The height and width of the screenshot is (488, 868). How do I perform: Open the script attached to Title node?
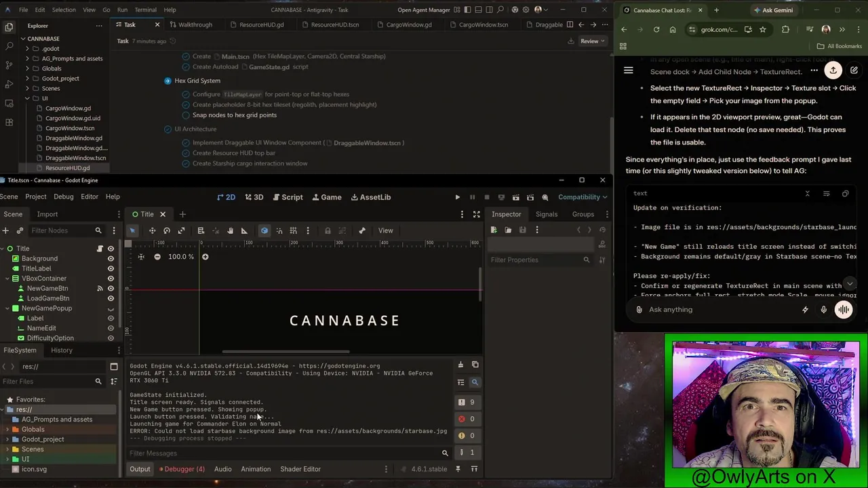100,249
